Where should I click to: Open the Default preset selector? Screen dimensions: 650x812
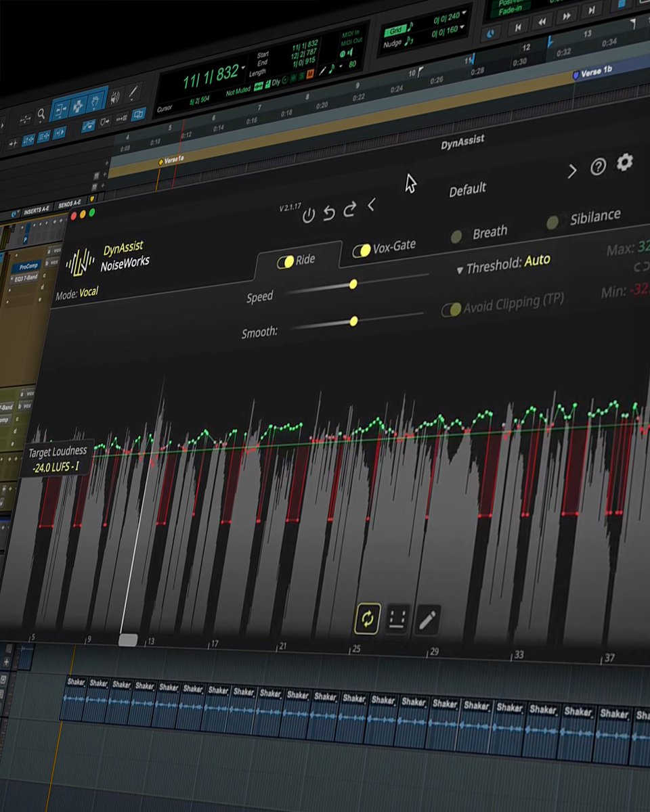[468, 189]
